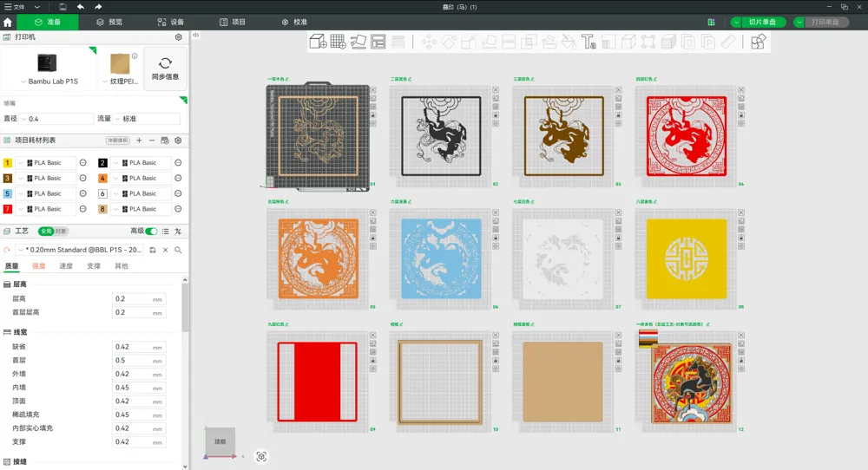868x470 pixels.
Task: Add a filament with plus icon
Action: 139,140
